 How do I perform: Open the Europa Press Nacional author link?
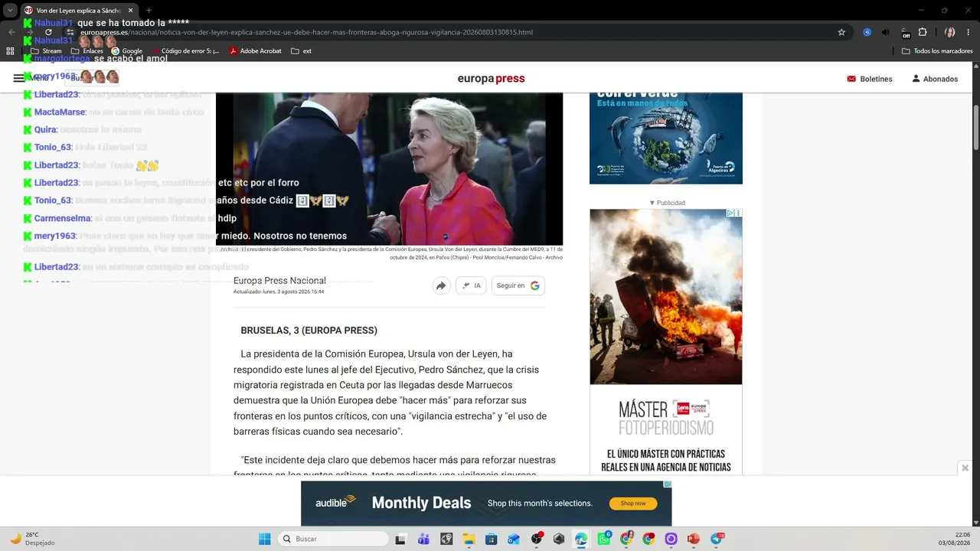pyautogui.click(x=279, y=281)
